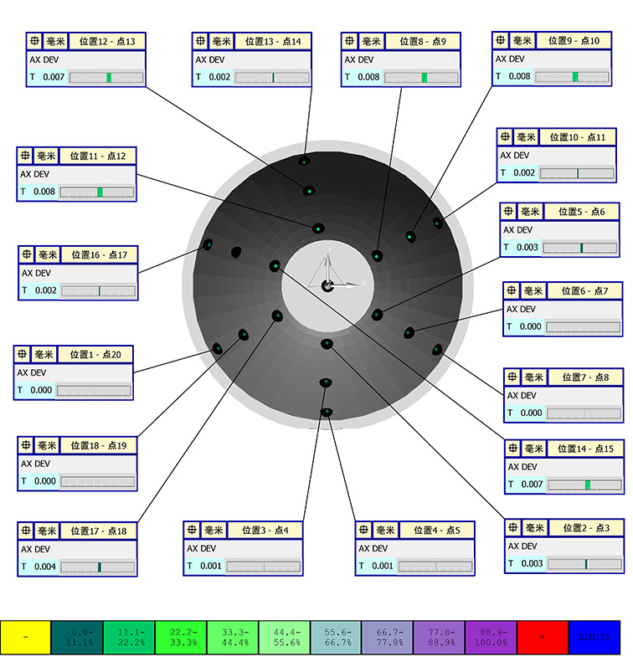Image resolution: width=633 pixels, height=672 pixels.
Task: Pick the red plus swatch in the legend
Action: pyautogui.click(x=543, y=637)
